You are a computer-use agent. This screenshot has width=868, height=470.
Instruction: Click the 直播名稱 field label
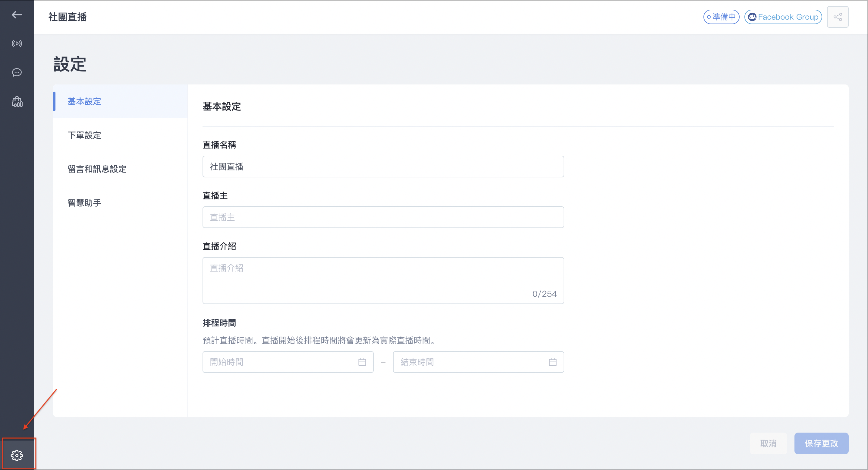[219, 144]
